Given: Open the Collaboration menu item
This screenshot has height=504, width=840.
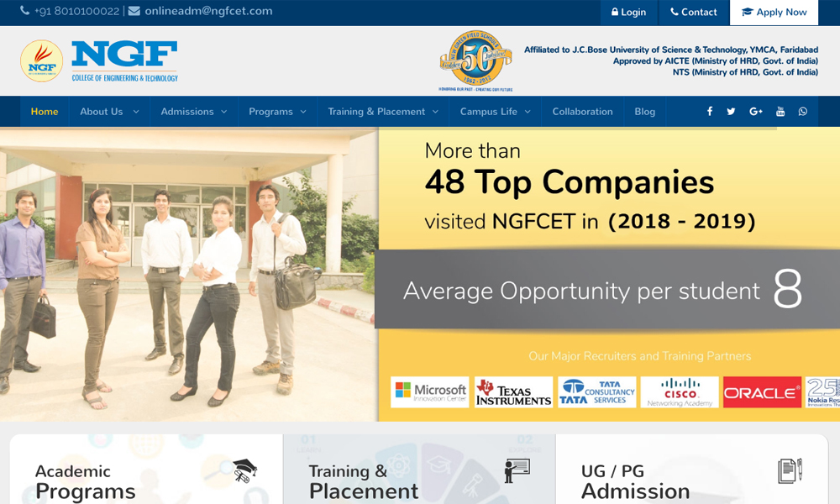Looking at the screenshot, I should point(582,112).
